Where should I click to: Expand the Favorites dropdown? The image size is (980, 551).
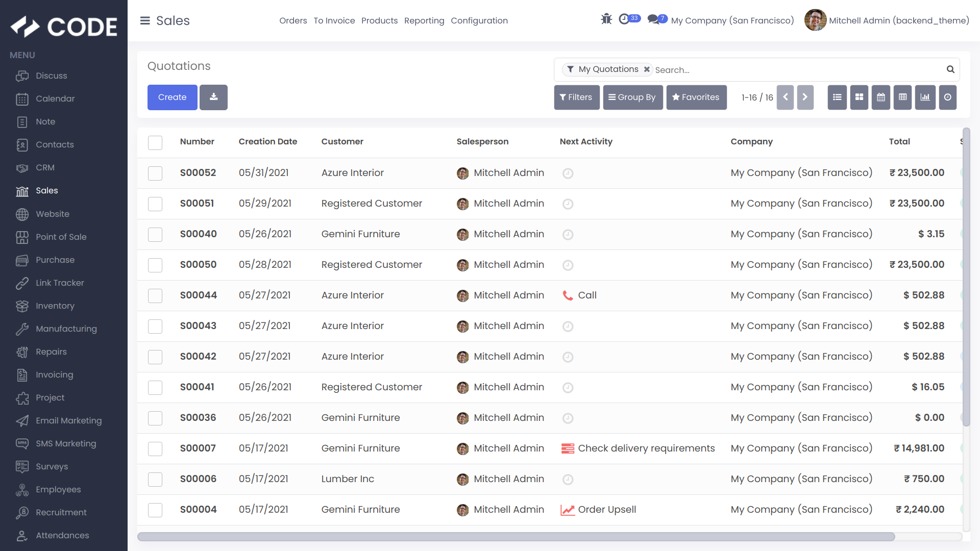[696, 97]
